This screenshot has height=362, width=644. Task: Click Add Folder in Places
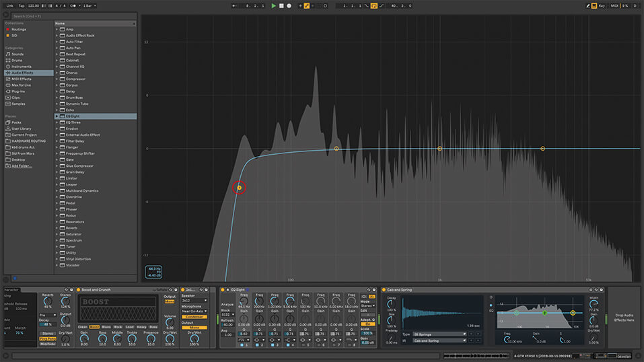[22, 166]
